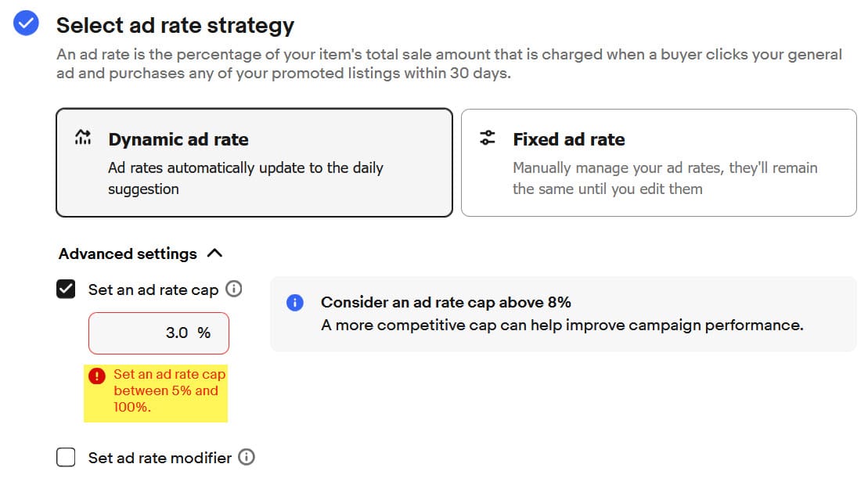This screenshot has height=500, width=868.
Task: Click the Dynamic ad rate chart icon
Action: click(83, 138)
